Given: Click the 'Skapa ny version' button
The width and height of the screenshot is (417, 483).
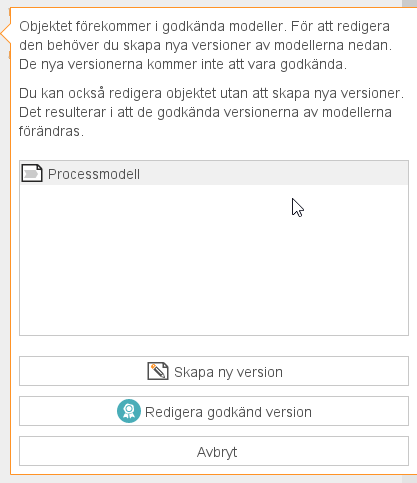Looking at the screenshot, I should click(214, 371).
